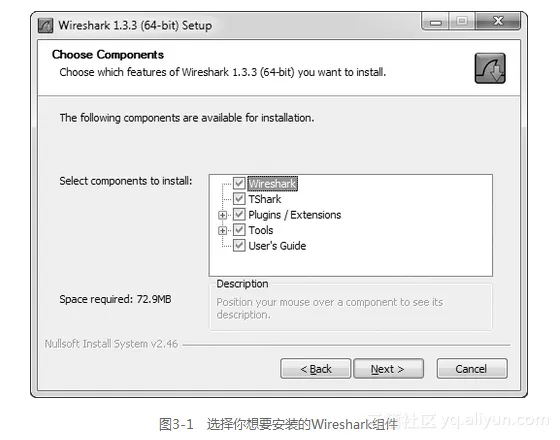Go to the next setup step
This screenshot has height=440, width=560.
388,369
